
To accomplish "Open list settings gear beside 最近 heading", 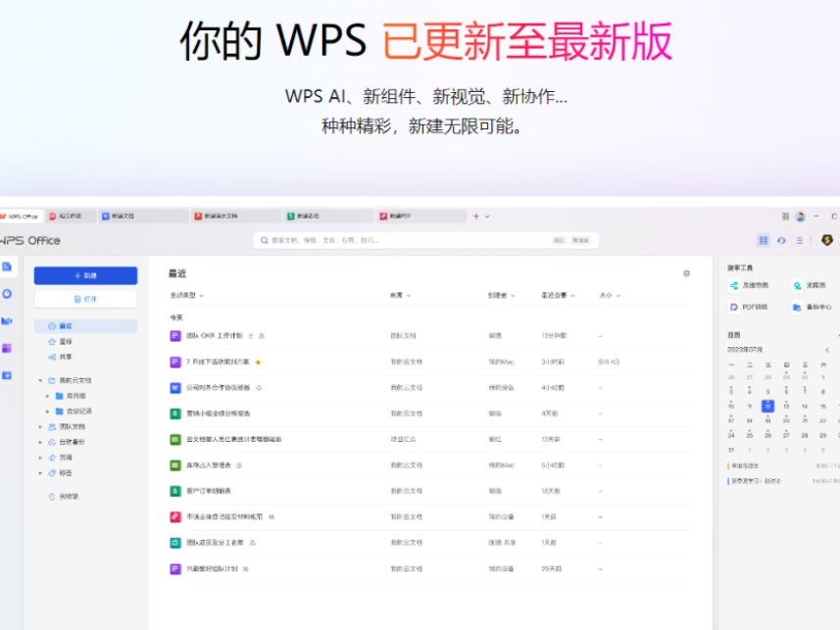I will point(686,273).
